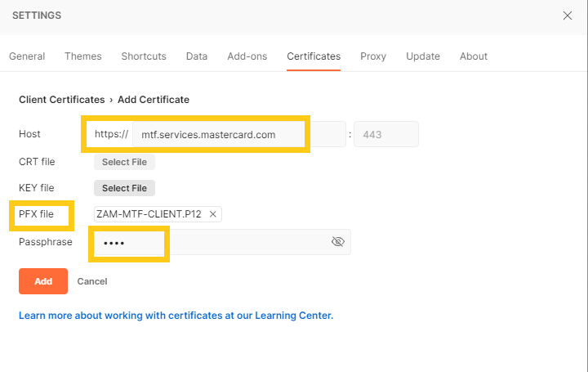The width and height of the screenshot is (588, 372).
Task: Click the Add certificate button
Action: coord(43,281)
